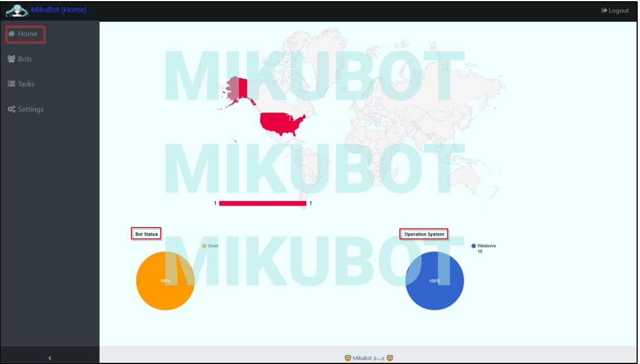The width and height of the screenshot is (640, 364).
Task: Open Tasks using the list icon
Action: click(12, 83)
